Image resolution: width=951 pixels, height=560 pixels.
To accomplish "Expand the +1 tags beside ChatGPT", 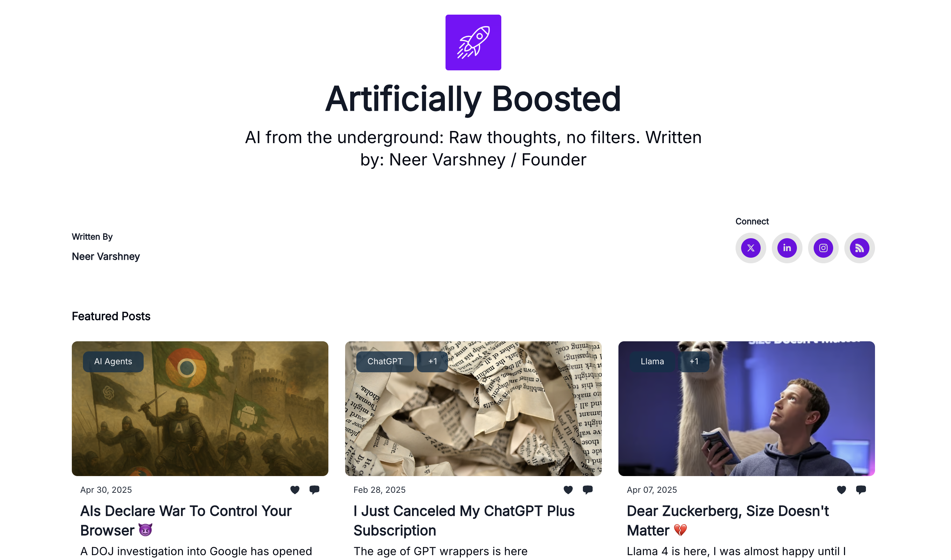I will [x=432, y=361].
